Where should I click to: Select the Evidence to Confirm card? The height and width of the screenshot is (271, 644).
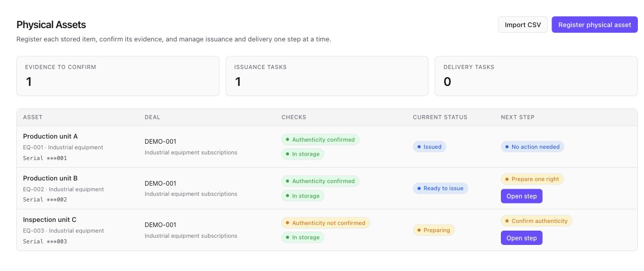tap(118, 76)
